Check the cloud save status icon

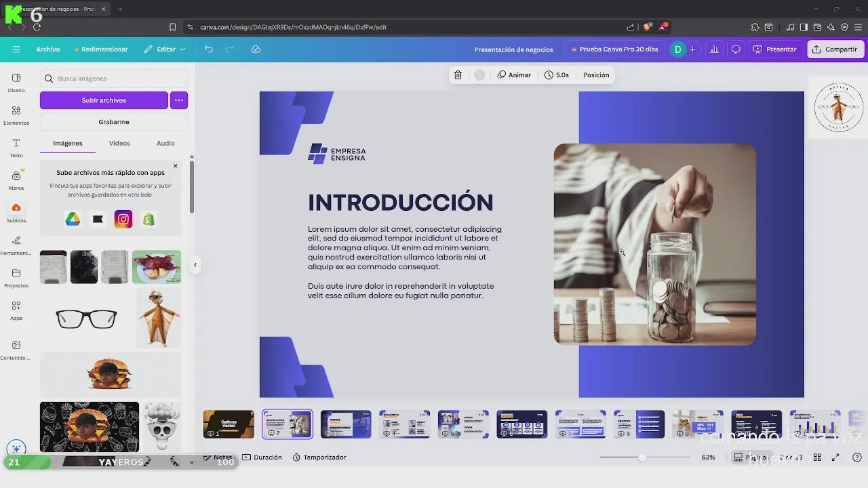[256, 49]
